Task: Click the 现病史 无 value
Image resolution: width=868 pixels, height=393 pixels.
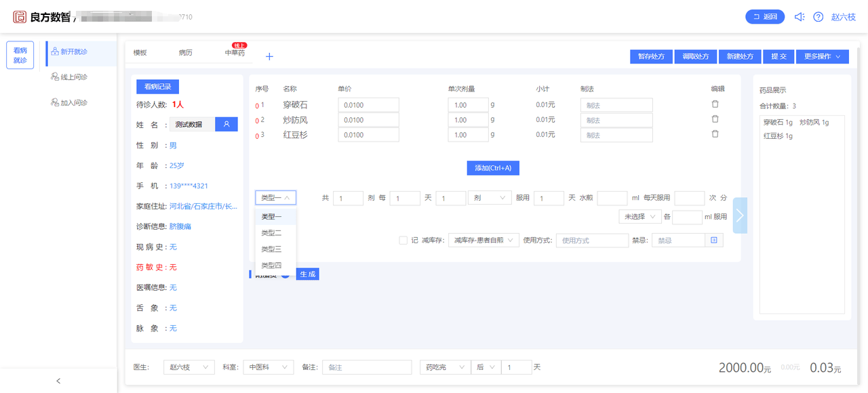Action: click(x=173, y=247)
